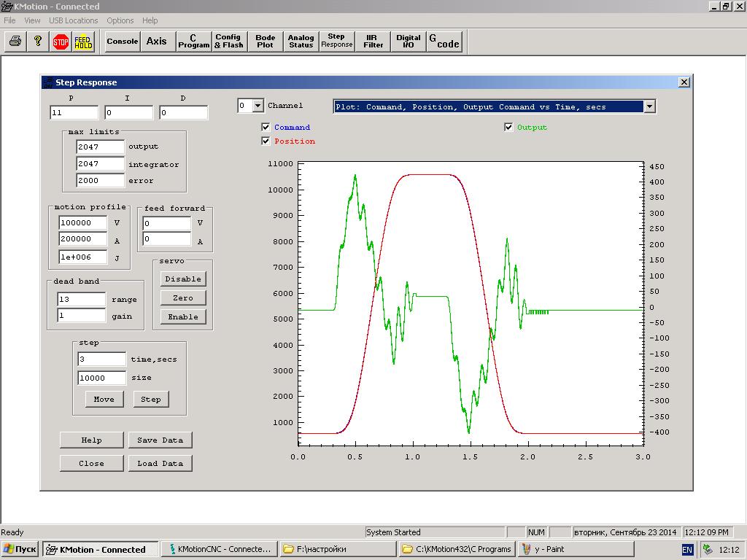
Task: Disable the Output plot checkbox
Action: pos(508,128)
